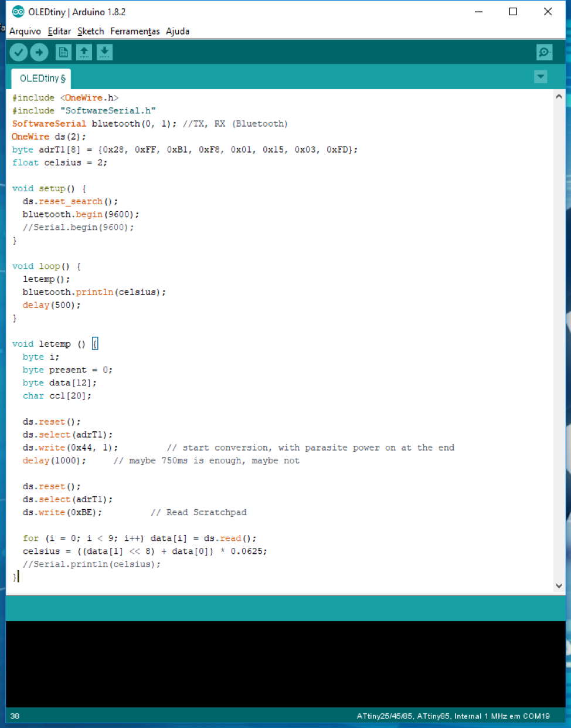The width and height of the screenshot is (571, 728).
Task: Open a sketch with the up-arrow icon
Action: click(84, 52)
